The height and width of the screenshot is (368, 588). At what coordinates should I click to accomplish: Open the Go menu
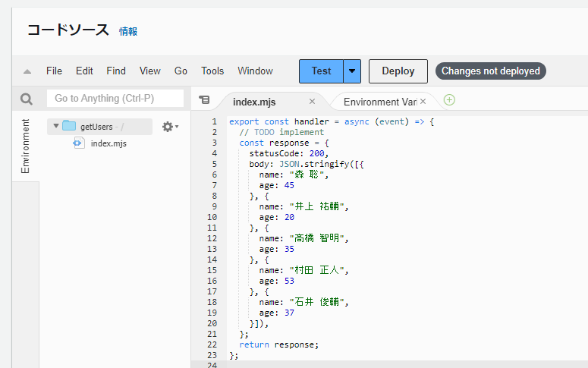pos(181,71)
